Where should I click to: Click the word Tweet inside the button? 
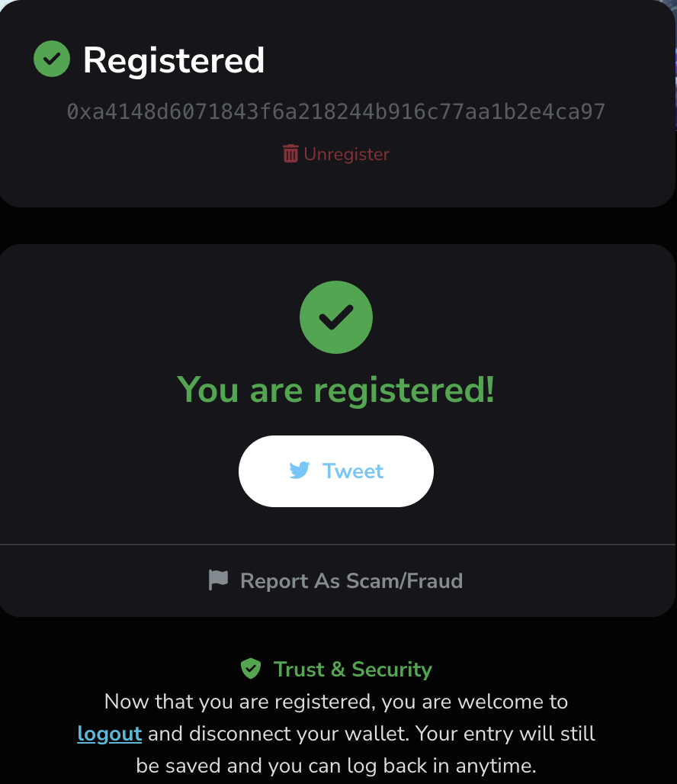353,471
